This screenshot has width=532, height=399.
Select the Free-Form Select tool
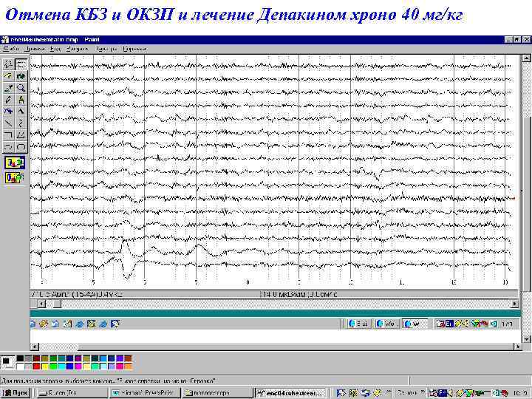(x=8, y=64)
